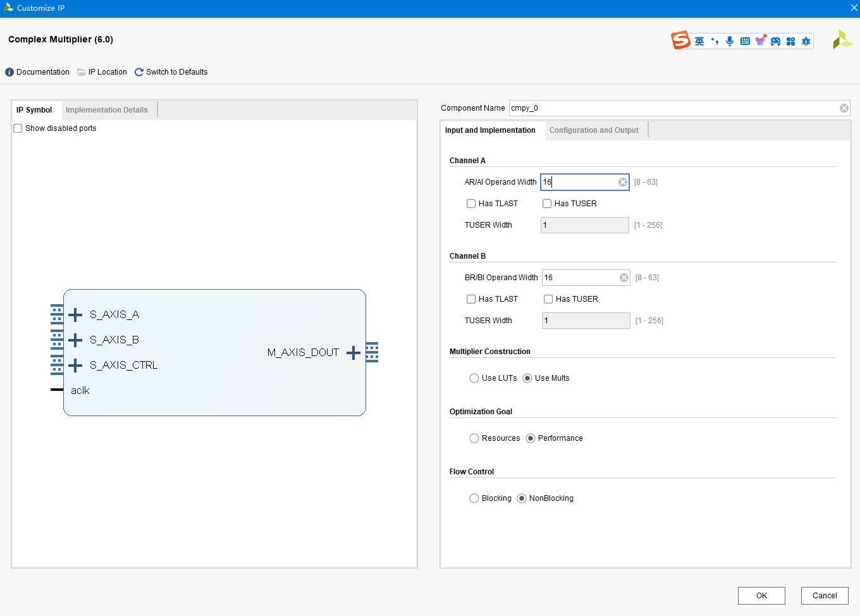
Task: Enable Has TUSER for Channel B
Action: pyautogui.click(x=548, y=299)
